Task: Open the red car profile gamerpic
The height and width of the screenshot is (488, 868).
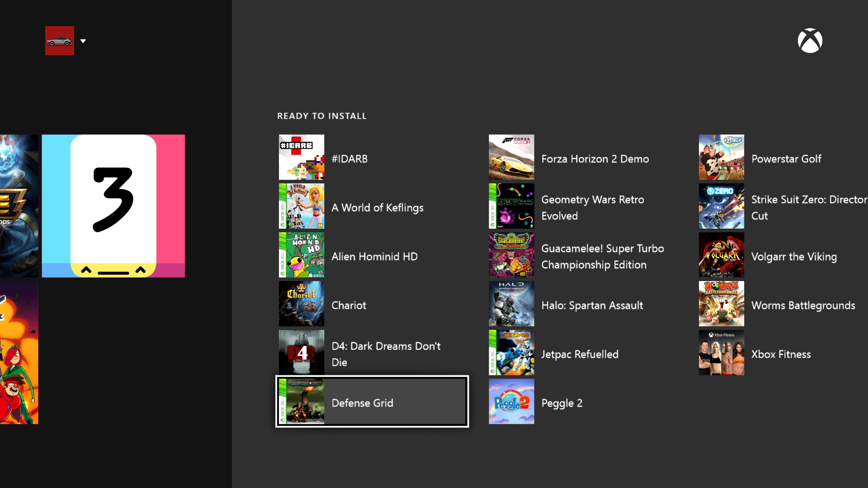Action: (x=60, y=41)
